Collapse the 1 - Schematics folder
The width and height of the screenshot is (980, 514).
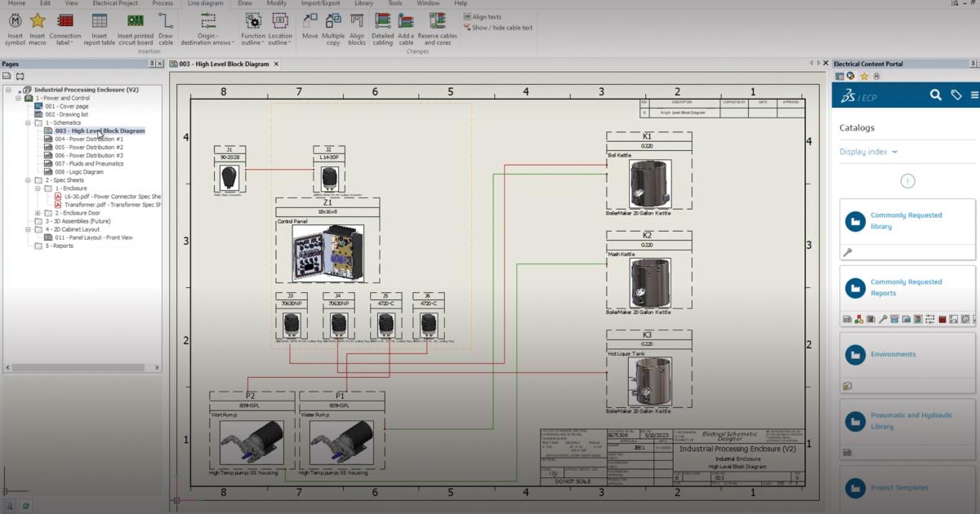[28, 122]
